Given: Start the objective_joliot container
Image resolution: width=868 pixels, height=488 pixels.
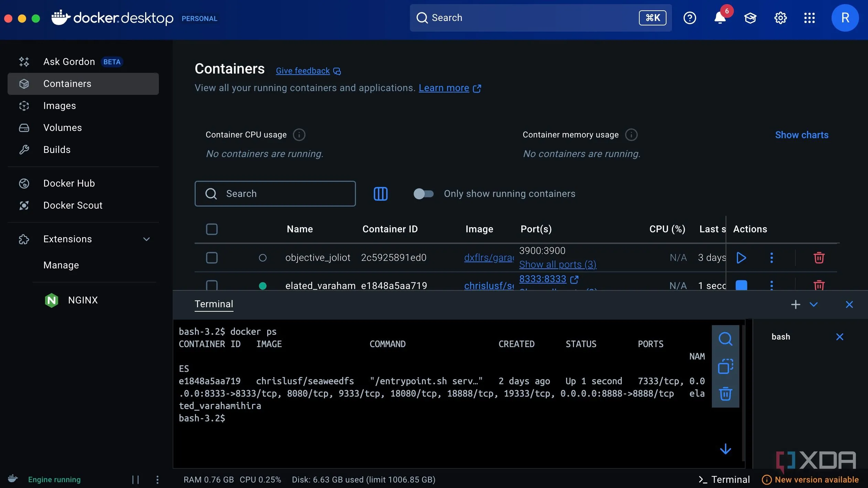Looking at the screenshot, I should 741,258.
